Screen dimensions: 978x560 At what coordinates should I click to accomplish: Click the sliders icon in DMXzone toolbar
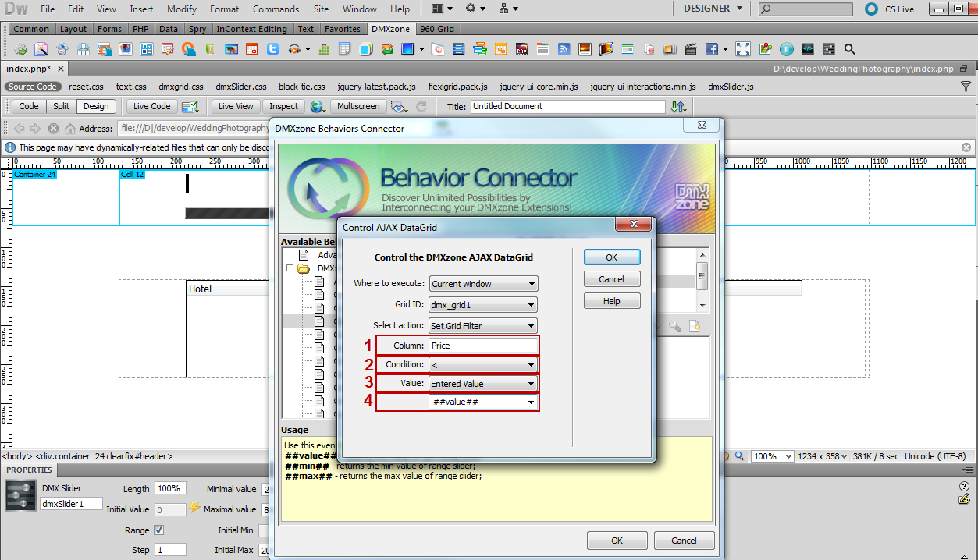coord(829,49)
